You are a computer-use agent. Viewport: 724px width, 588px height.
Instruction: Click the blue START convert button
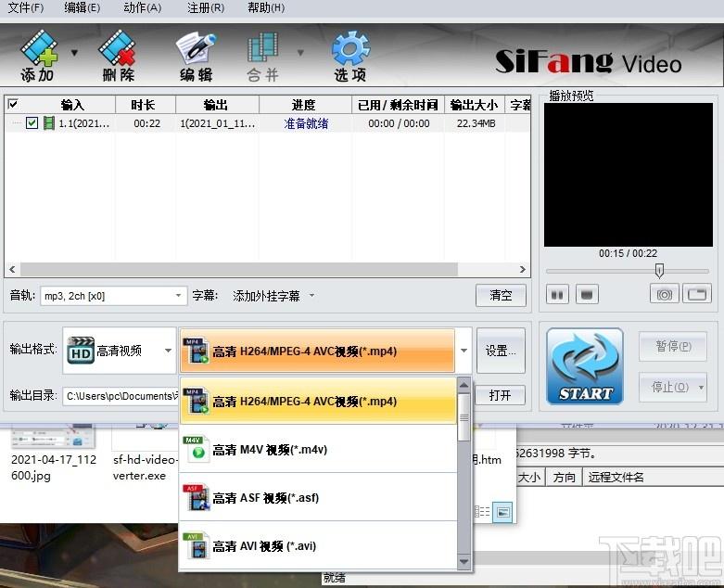[585, 366]
